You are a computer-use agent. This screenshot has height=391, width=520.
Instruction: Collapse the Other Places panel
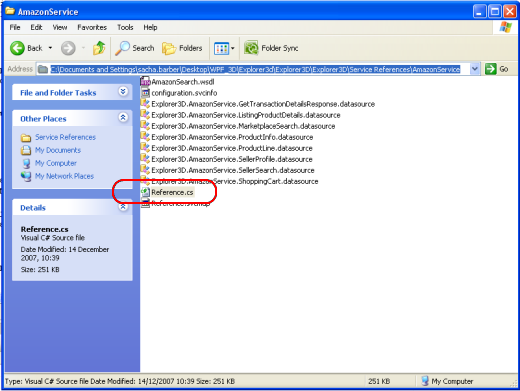pyautogui.click(x=123, y=117)
